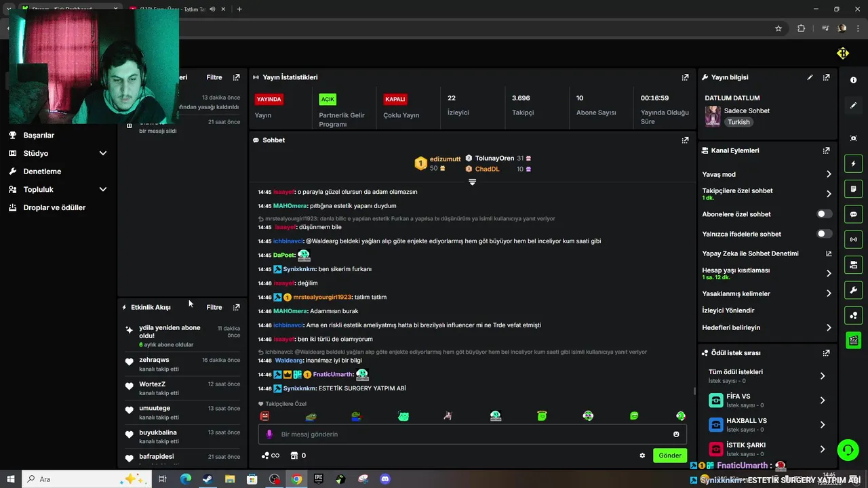Screen dimensions: 868x488
Task: Pop out the Yayın bilgisi panel
Action: point(826,77)
